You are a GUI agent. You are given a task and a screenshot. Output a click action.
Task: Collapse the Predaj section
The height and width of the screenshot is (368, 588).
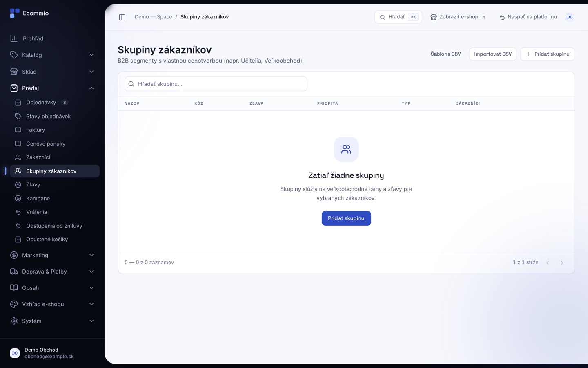point(52,88)
